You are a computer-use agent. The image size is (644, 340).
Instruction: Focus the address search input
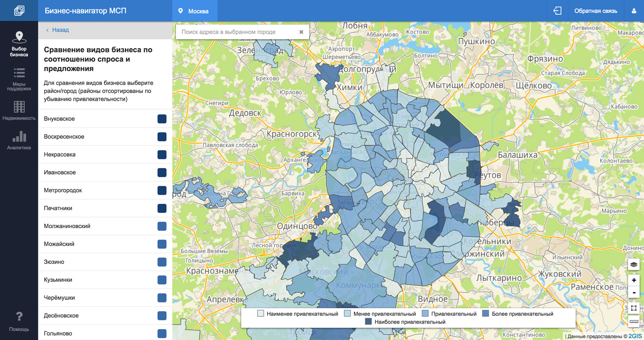click(236, 32)
